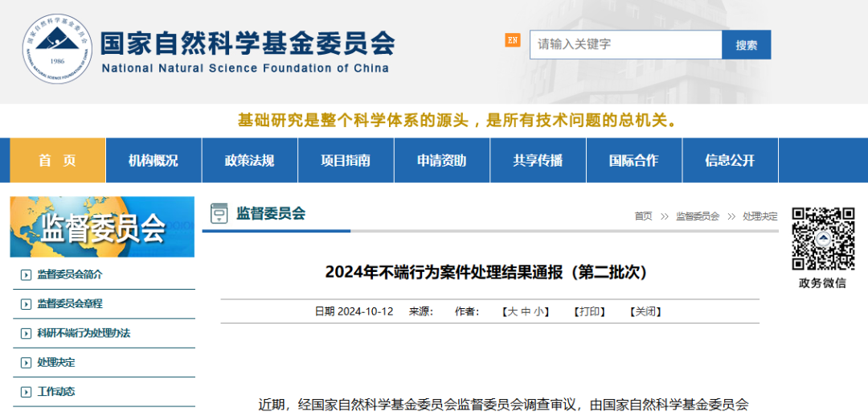
Task: Open the 项目指南 menu item
Action: point(346,161)
